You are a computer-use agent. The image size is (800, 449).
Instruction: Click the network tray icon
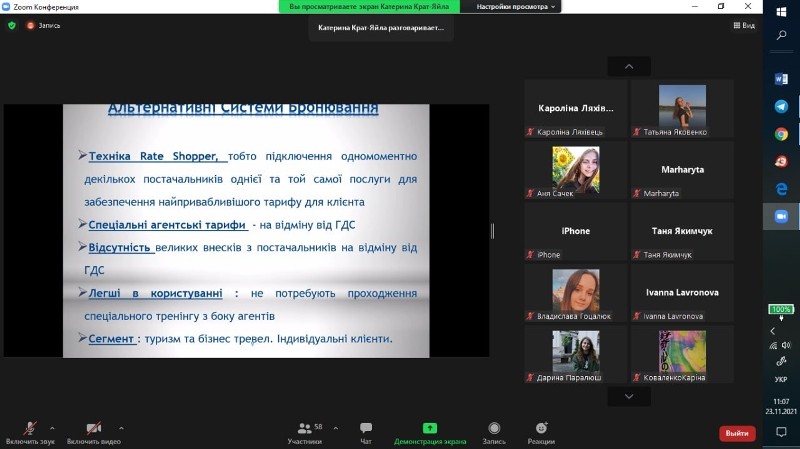(773, 346)
